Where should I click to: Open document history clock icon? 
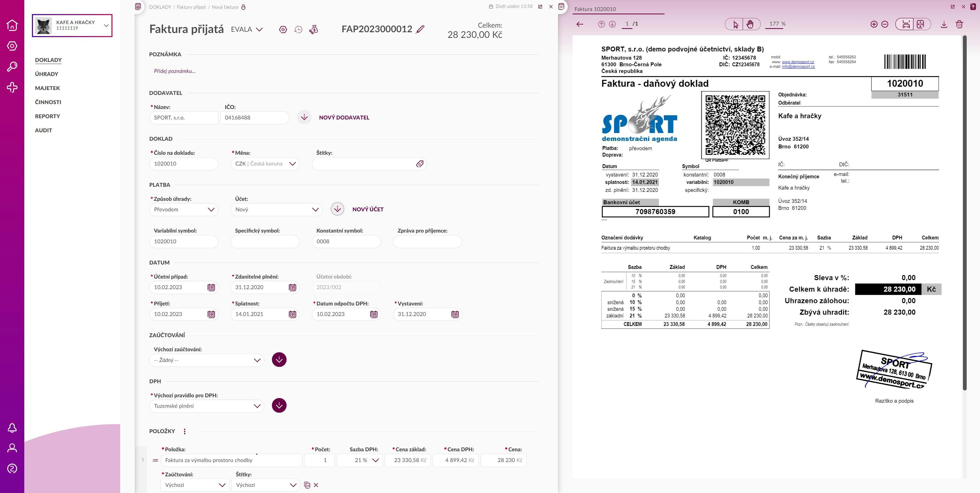pos(298,30)
